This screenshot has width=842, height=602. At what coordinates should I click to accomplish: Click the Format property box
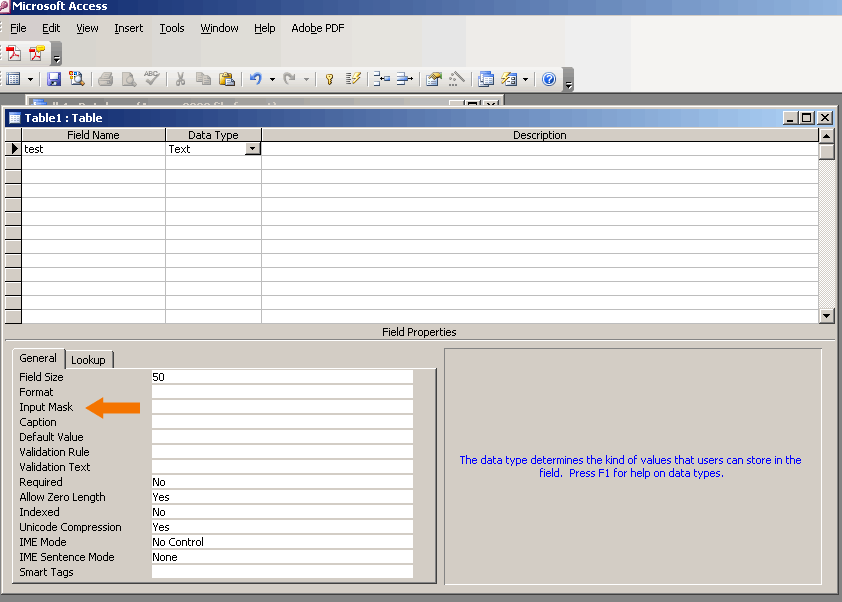tap(282, 392)
